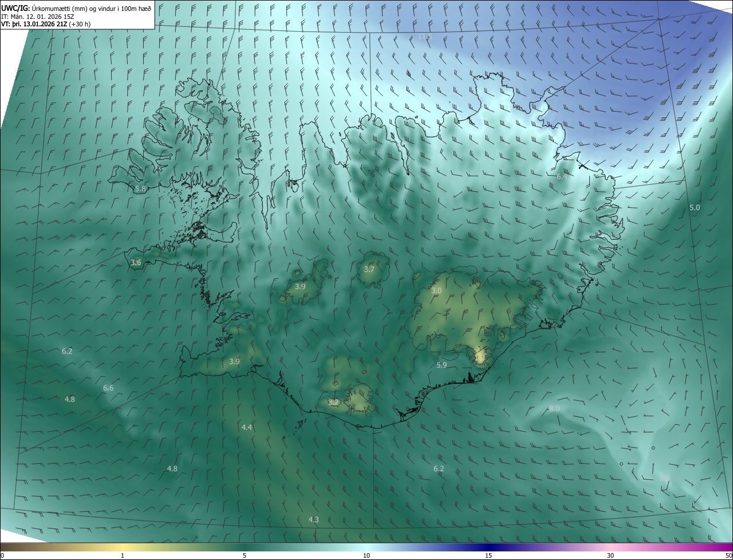Click the light pink color above tick 30
The image size is (733, 560).
click(x=610, y=547)
